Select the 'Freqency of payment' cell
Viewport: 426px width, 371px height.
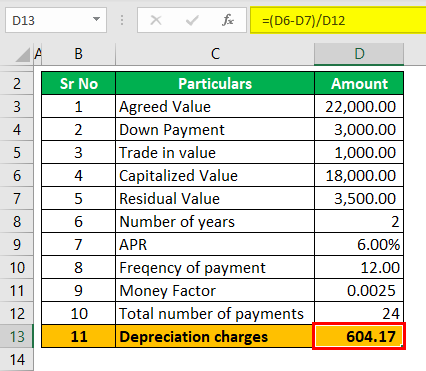point(215,268)
